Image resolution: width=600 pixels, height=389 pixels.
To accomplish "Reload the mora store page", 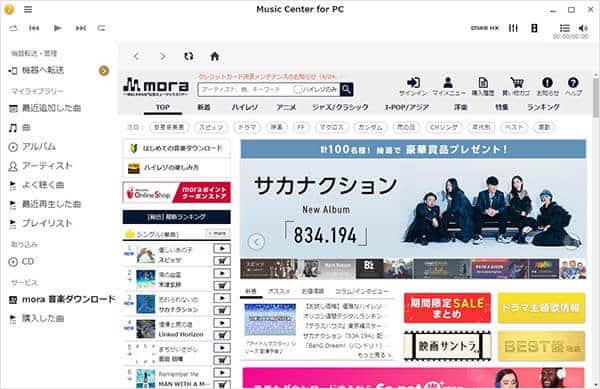I will (x=189, y=56).
